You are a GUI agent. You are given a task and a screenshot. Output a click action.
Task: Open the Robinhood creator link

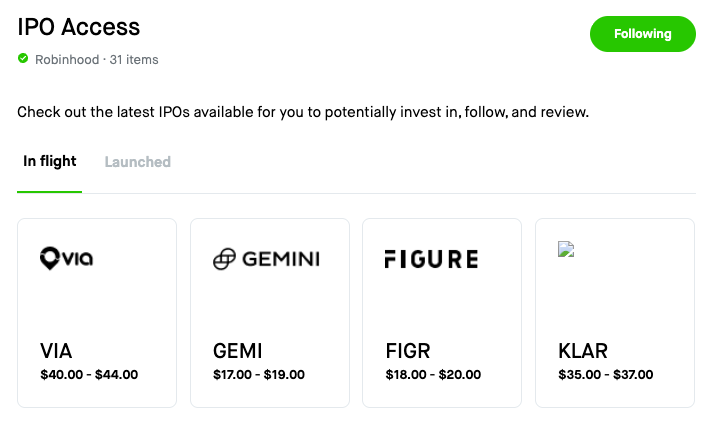(x=67, y=60)
